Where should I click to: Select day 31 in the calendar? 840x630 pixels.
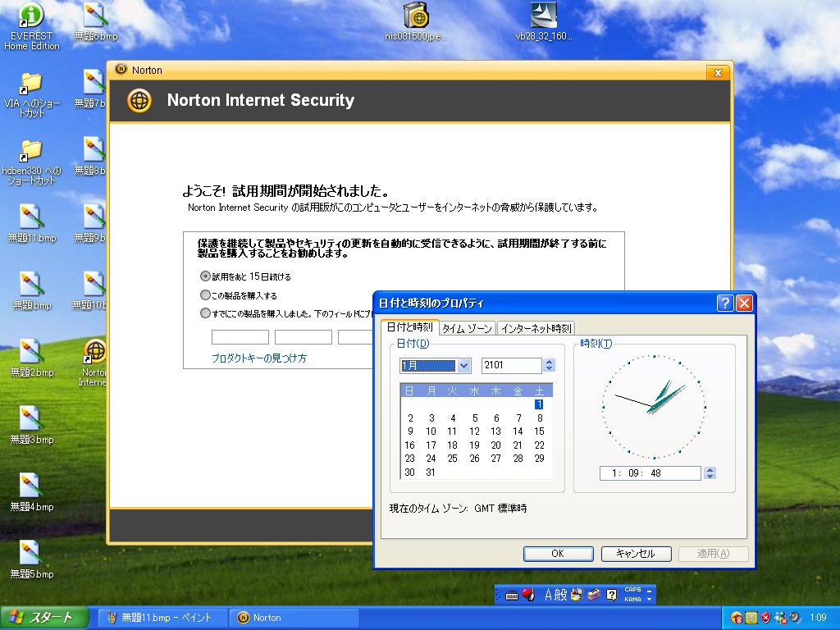[x=431, y=472]
